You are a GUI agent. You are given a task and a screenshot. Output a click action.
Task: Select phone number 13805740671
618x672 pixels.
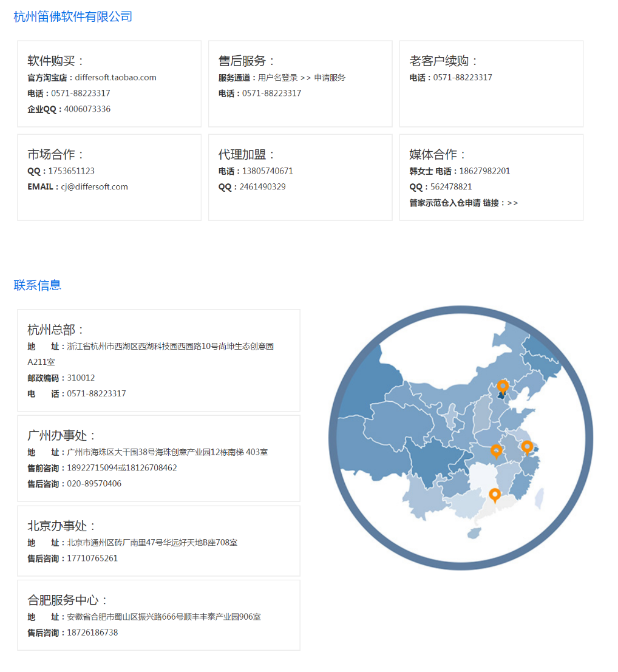click(268, 171)
